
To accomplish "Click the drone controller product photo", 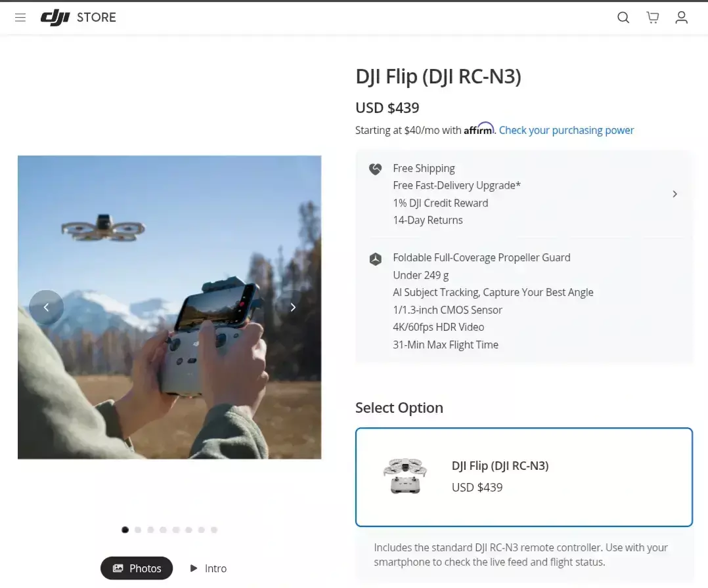I will [x=169, y=307].
